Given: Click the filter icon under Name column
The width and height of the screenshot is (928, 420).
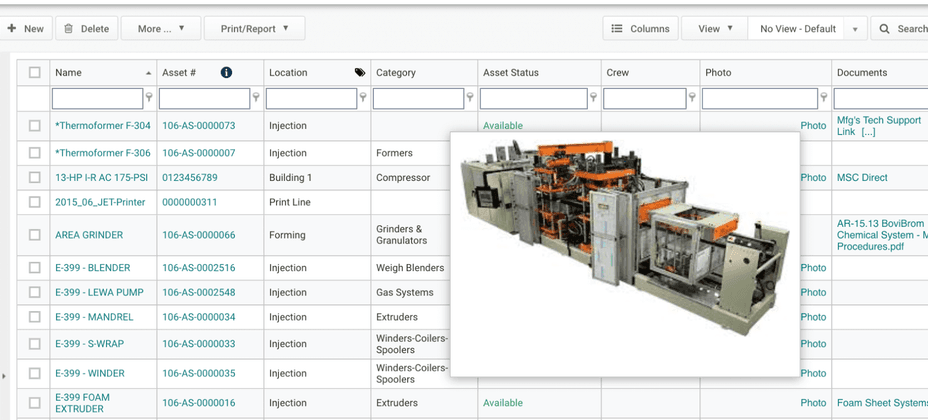Looking at the screenshot, I should click(x=150, y=98).
